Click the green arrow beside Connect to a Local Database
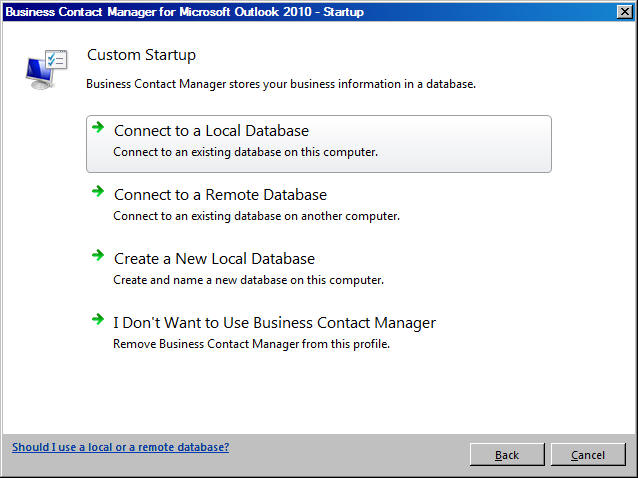 point(98,127)
